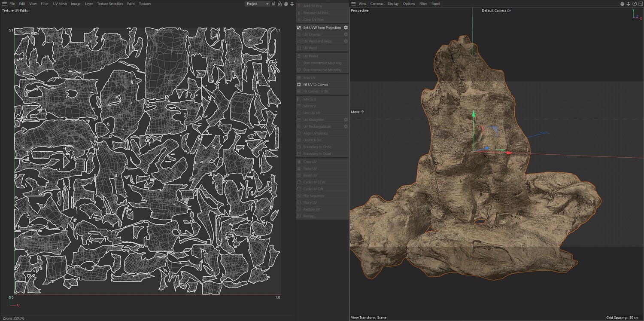Image resolution: width=644 pixels, height=321 pixels.
Task: Click the Grid Spacing 50 cm text
Action: click(x=622, y=318)
